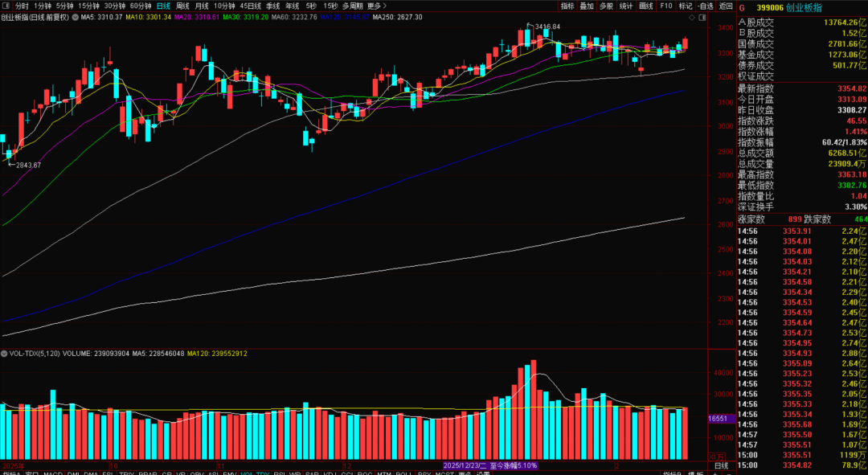868x475 pixels.
Task: Toggle the 标记 mark option
Action: tap(685, 6)
